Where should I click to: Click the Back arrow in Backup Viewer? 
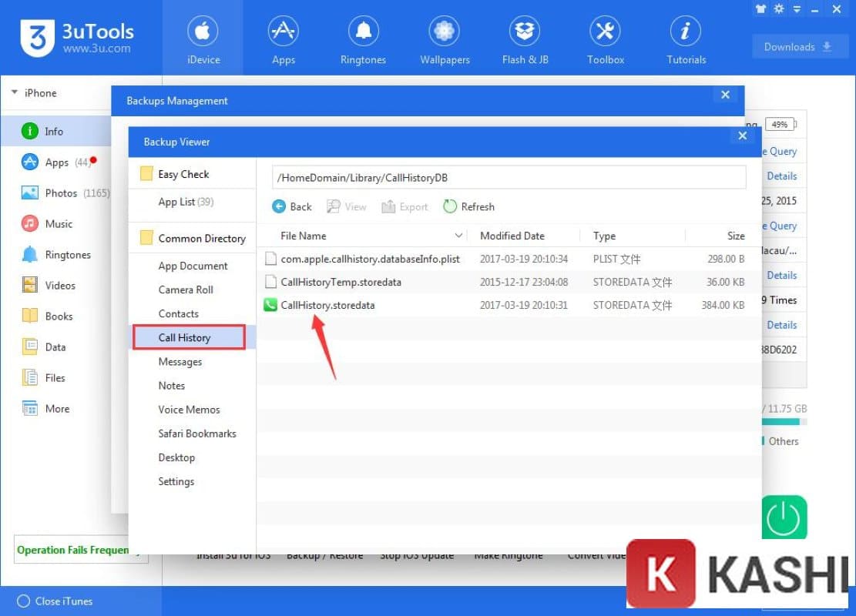click(292, 206)
